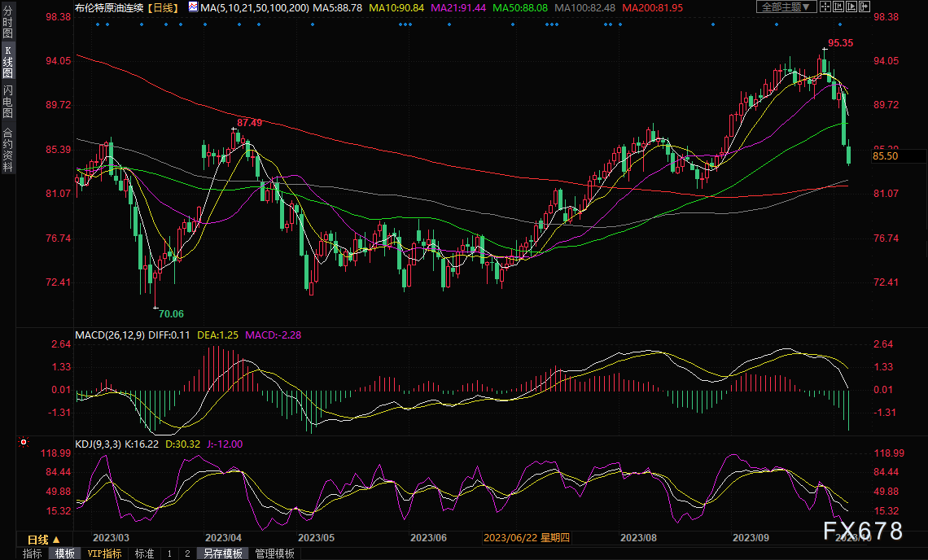Choose the 标准 template
The height and width of the screenshot is (560, 928).
coord(144,553)
